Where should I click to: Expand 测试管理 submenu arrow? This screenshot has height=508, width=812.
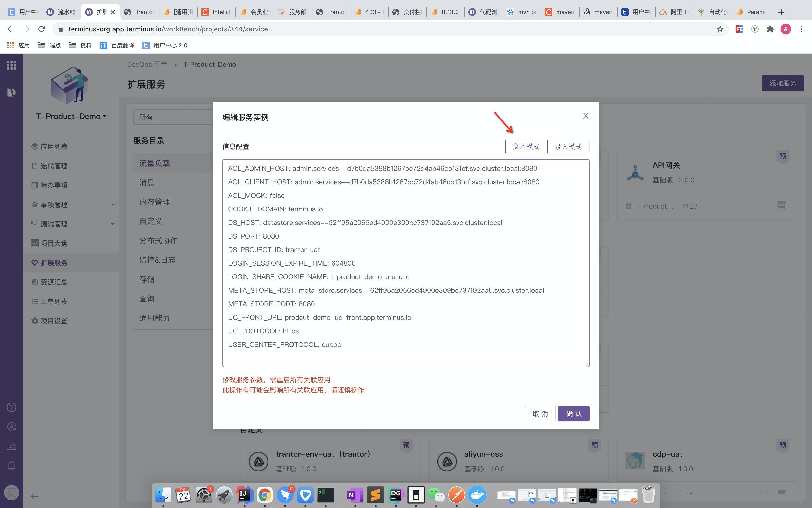pos(112,224)
